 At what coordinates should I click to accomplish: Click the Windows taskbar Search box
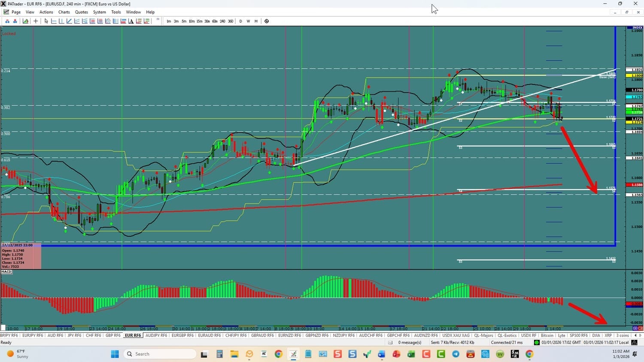pos(160,354)
